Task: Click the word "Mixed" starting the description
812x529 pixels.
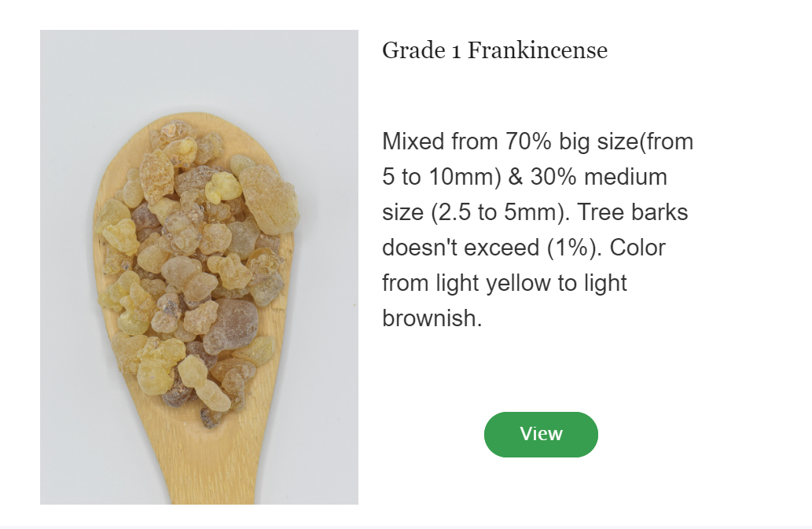Action: tap(413, 141)
